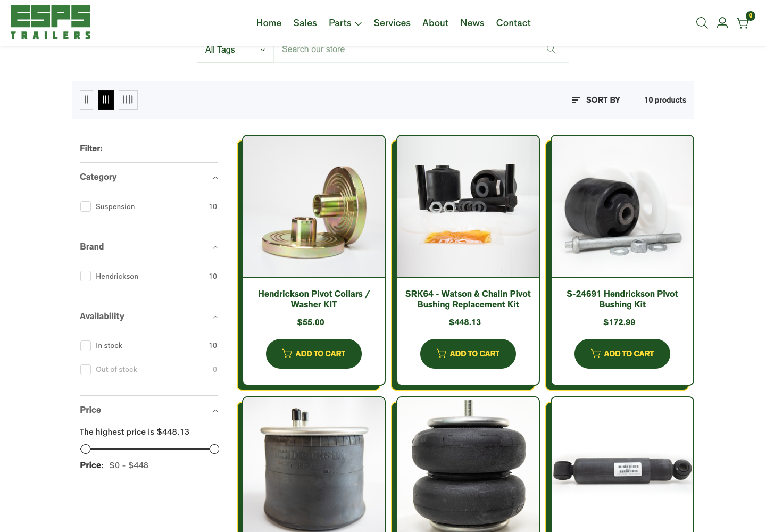Check the In stock availability filter
The width and height of the screenshot is (766, 532).
(x=86, y=346)
